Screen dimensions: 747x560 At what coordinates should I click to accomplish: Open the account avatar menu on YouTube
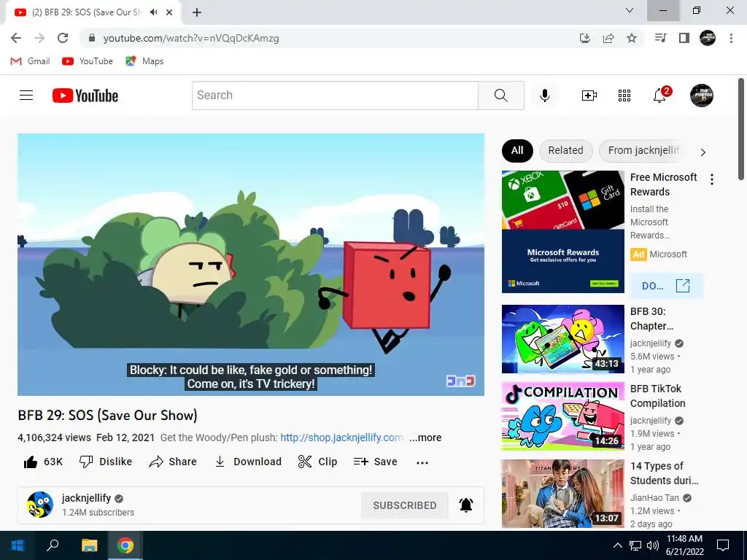click(x=702, y=96)
